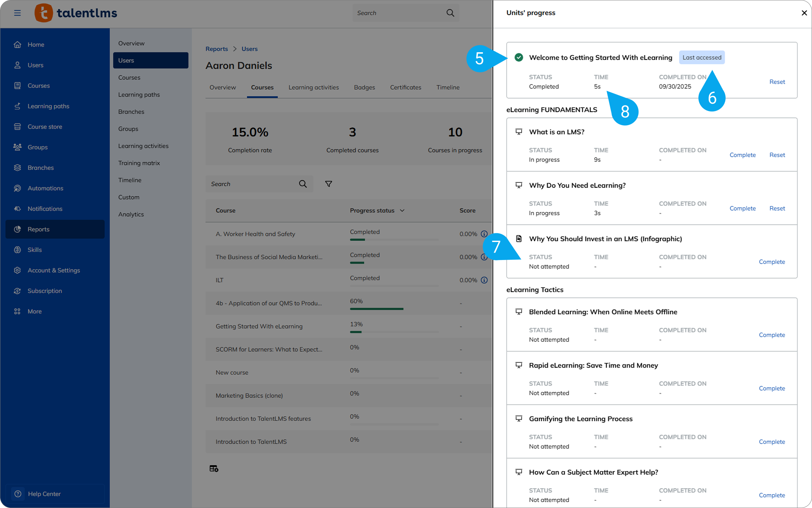Click the Course store icon
Image resolution: width=812 pixels, height=508 pixels.
(17, 127)
